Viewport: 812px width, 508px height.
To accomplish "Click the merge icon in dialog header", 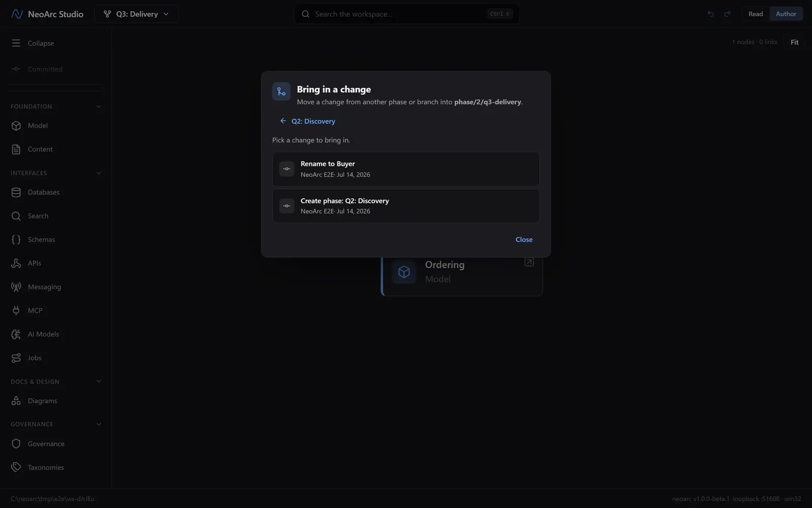I will (x=281, y=91).
